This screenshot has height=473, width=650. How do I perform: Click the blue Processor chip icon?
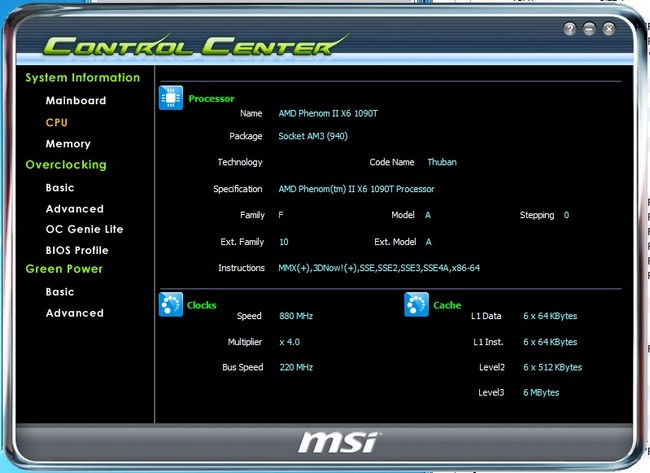coord(171,98)
